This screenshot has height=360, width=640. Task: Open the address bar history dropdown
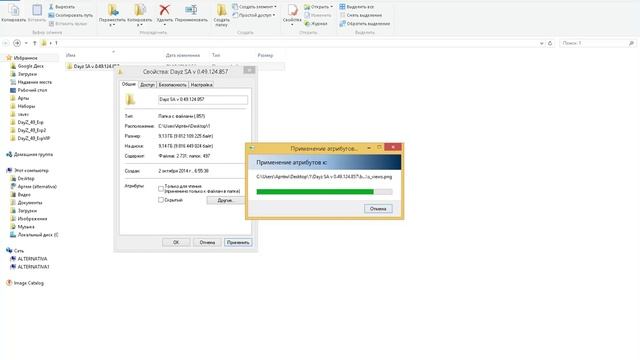click(x=542, y=43)
